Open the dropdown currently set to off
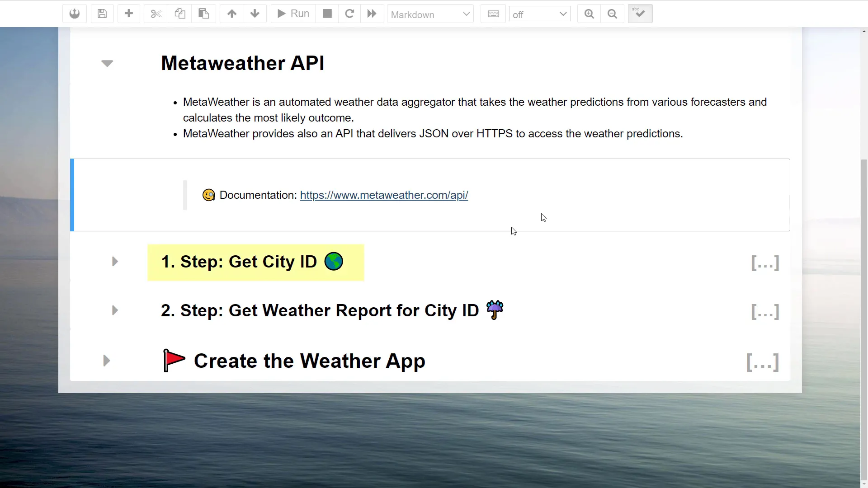 point(539,14)
